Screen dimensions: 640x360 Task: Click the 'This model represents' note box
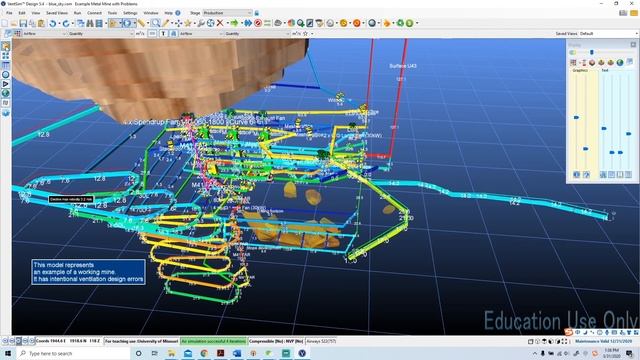[89, 272]
